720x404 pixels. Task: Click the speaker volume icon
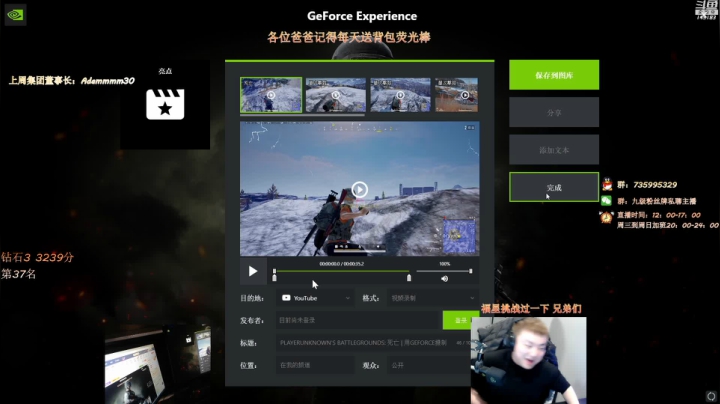(444, 279)
